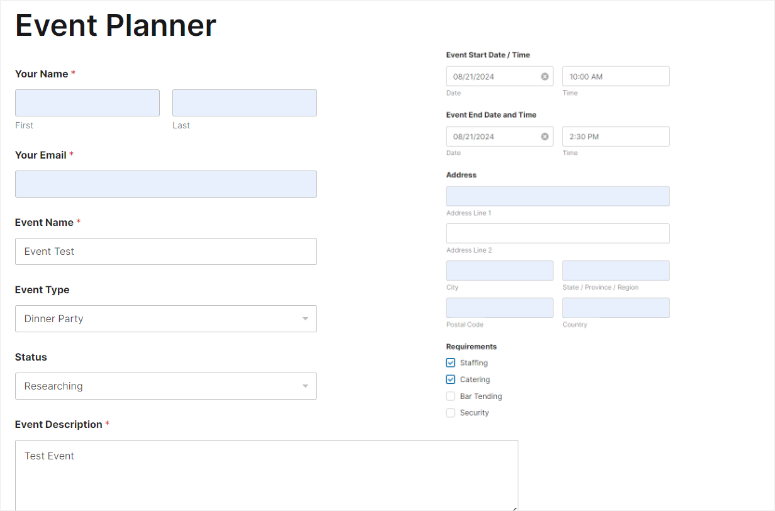Check the Security requirement checkbox
Image resolution: width=775 pixels, height=511 pixels.
pos(450,413)
